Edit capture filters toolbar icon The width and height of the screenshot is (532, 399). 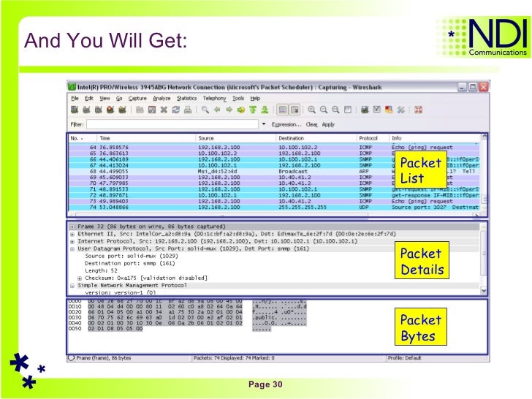click(365, 110)
